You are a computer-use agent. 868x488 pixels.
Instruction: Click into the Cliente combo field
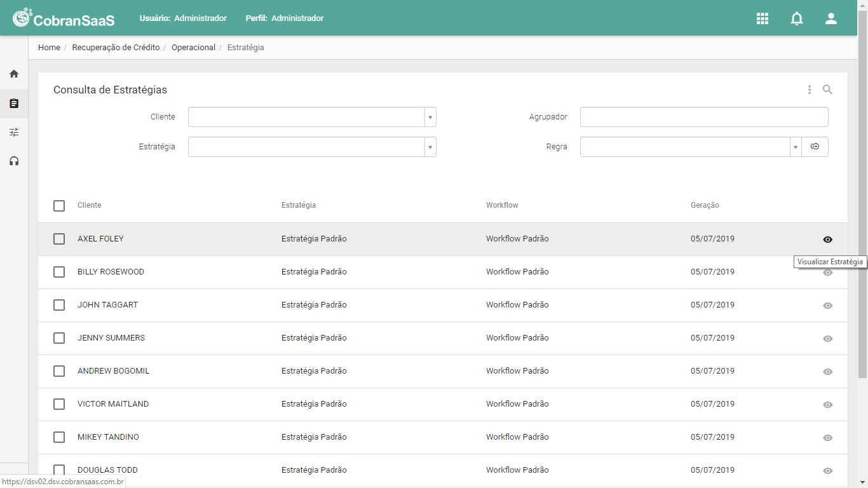[x=306, y=118]
